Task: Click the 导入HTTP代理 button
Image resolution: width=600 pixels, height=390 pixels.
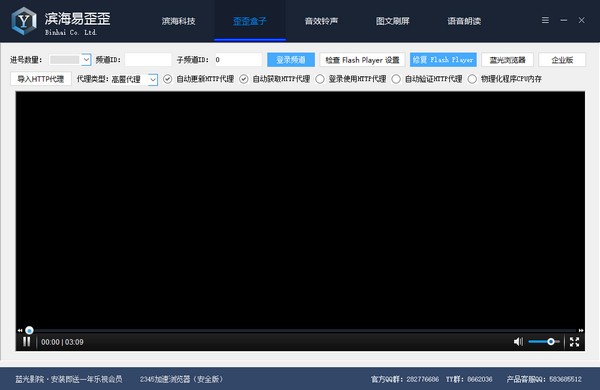Action: coord(41,79)
